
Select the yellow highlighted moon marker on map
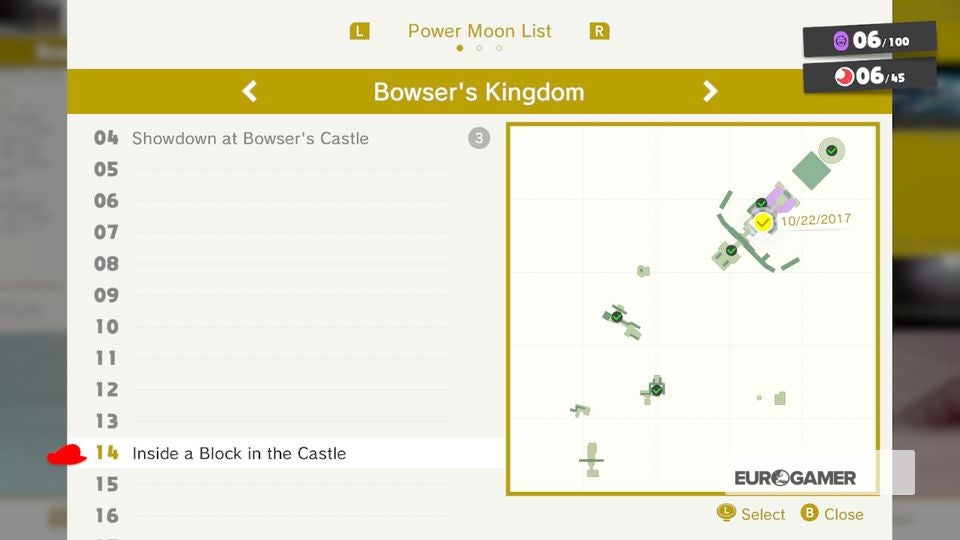coord(762,222)
